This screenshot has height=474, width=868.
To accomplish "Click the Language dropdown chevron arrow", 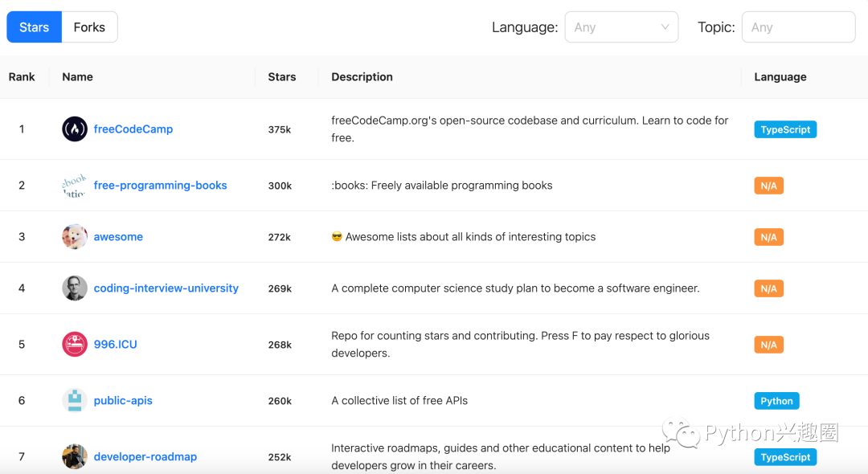I will 665,27.
